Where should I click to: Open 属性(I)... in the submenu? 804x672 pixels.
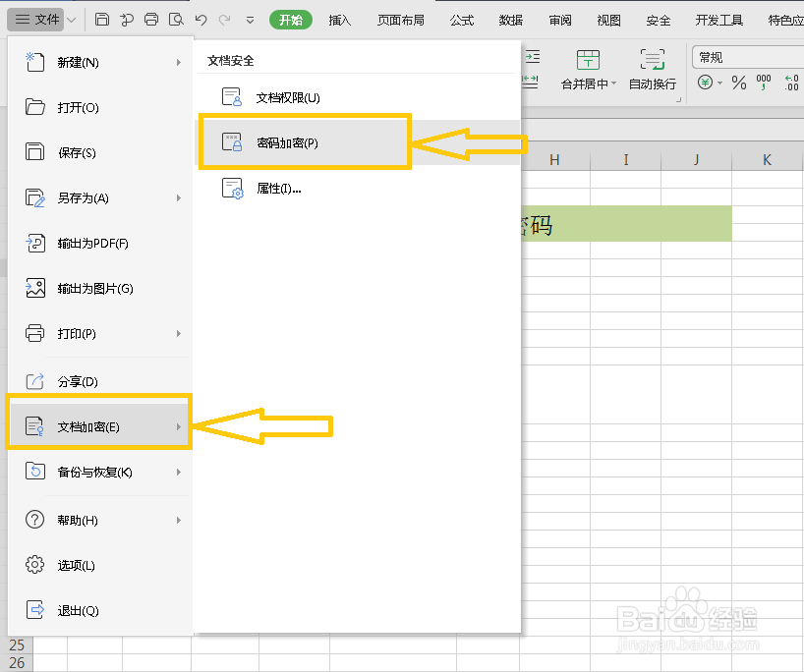(x=358, y=188)
